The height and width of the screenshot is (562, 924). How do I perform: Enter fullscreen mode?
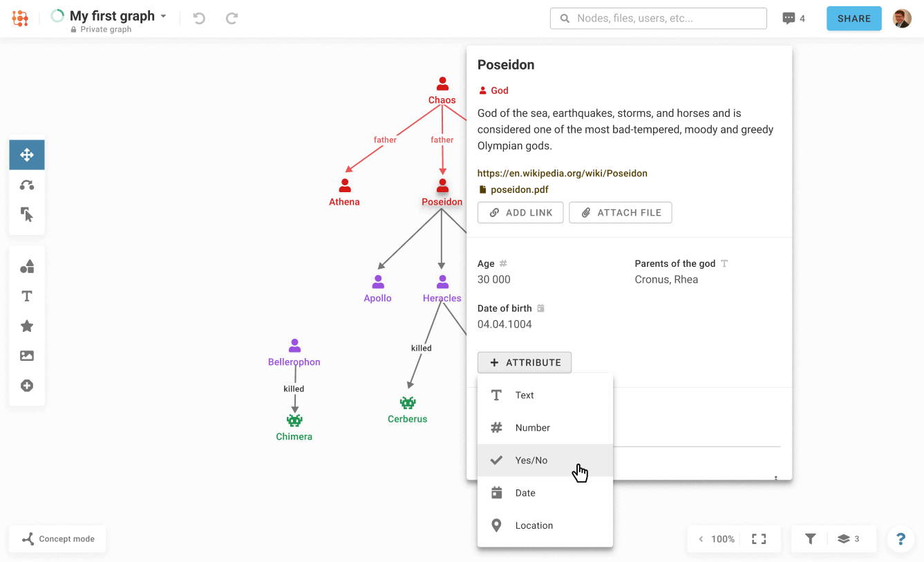[x=759, y=538]
